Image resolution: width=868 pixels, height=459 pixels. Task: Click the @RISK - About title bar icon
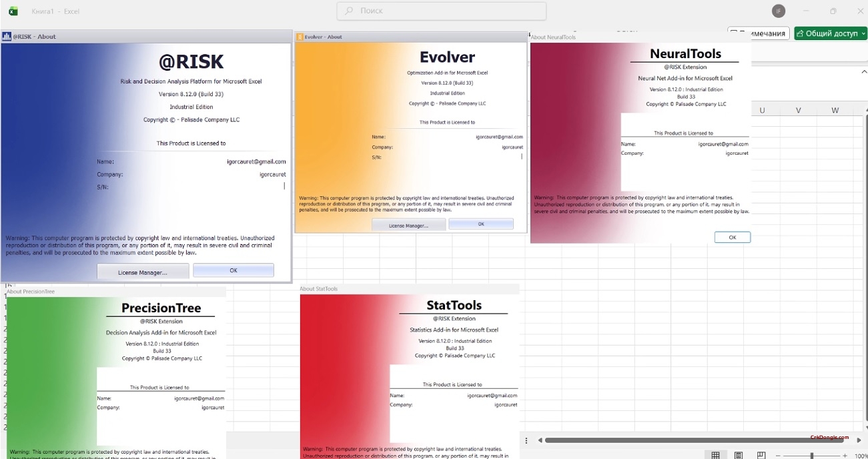coord(6,37)
